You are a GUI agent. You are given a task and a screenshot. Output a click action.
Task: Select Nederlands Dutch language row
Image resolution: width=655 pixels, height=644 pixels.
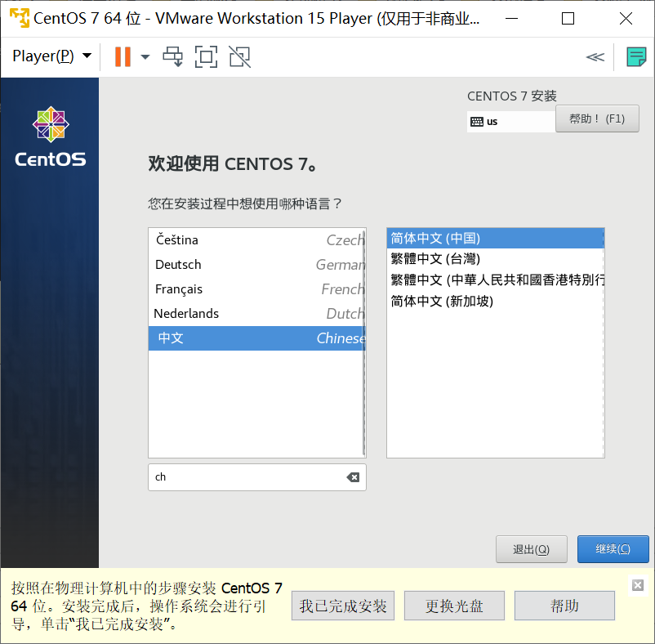tap(256, 314)
